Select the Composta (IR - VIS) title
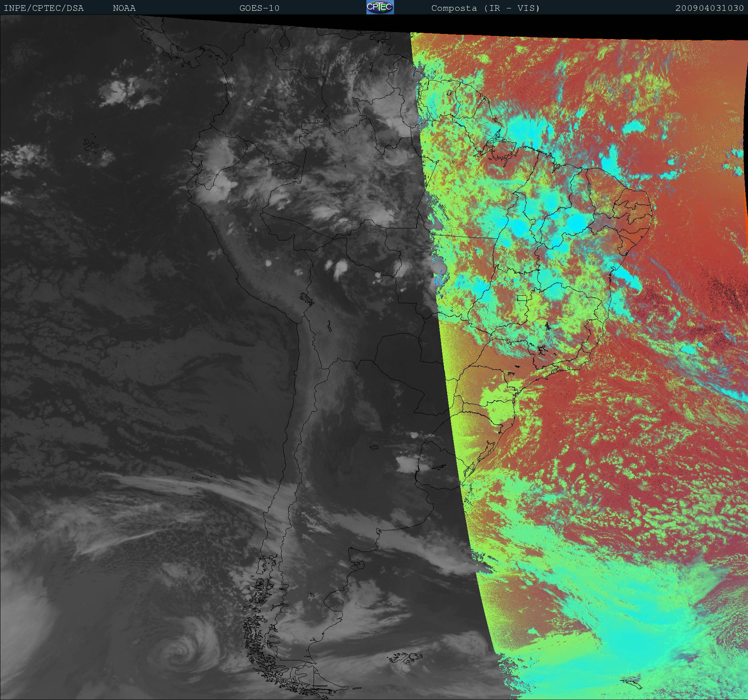 [485, 8]
